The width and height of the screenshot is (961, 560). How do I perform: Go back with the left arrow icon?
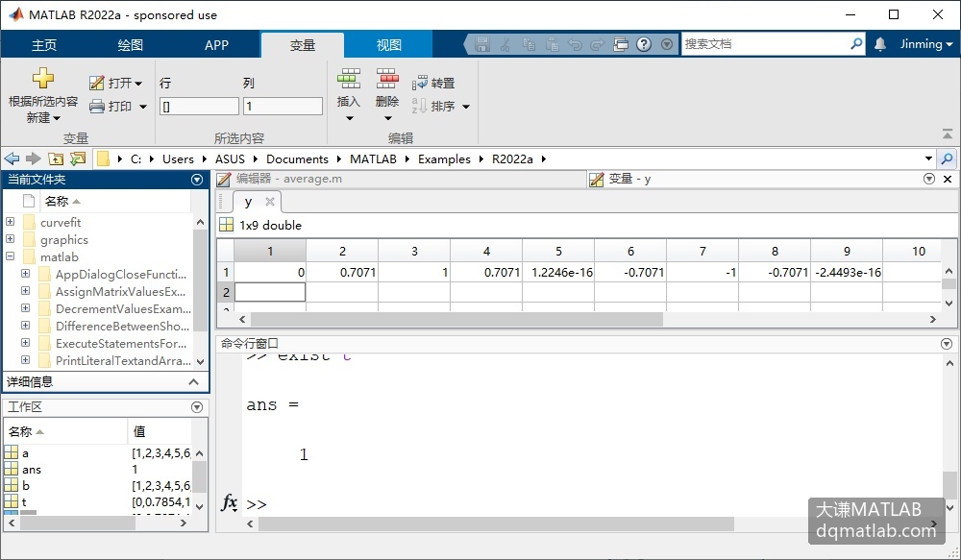point(12,158)
